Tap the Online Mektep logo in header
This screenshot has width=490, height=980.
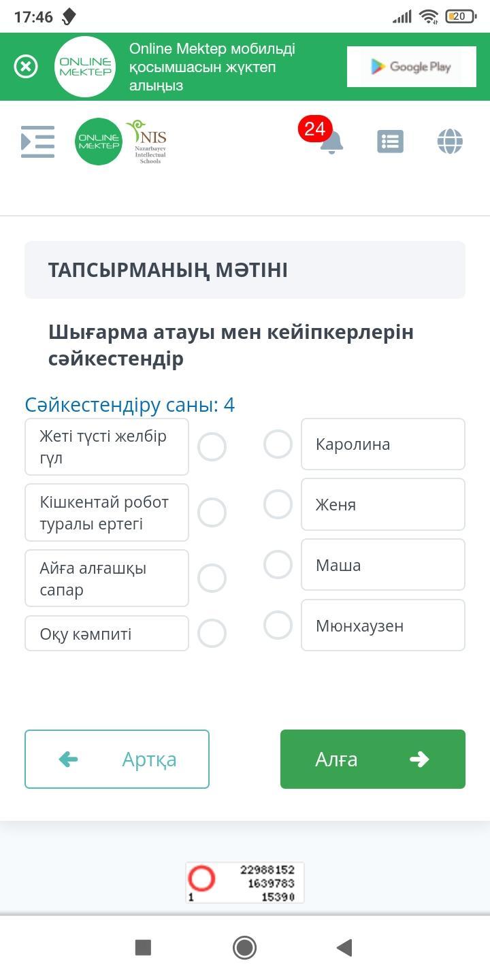tap(98, 142)
